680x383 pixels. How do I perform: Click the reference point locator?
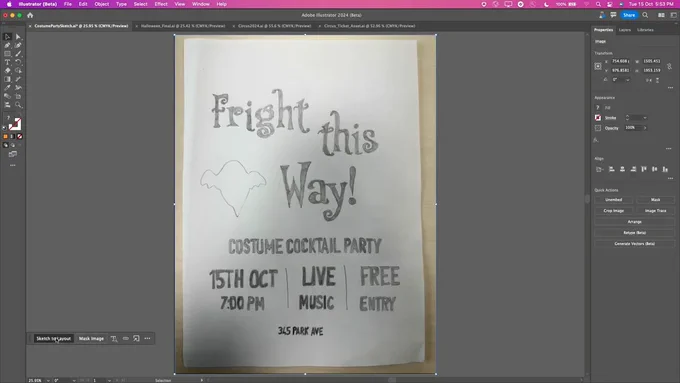(598, 66)
